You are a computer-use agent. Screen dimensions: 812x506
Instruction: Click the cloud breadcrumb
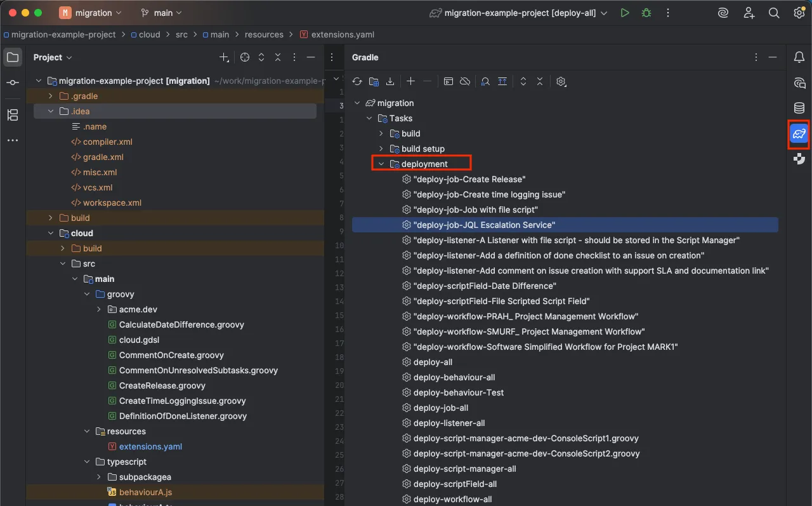coord(145,34)
